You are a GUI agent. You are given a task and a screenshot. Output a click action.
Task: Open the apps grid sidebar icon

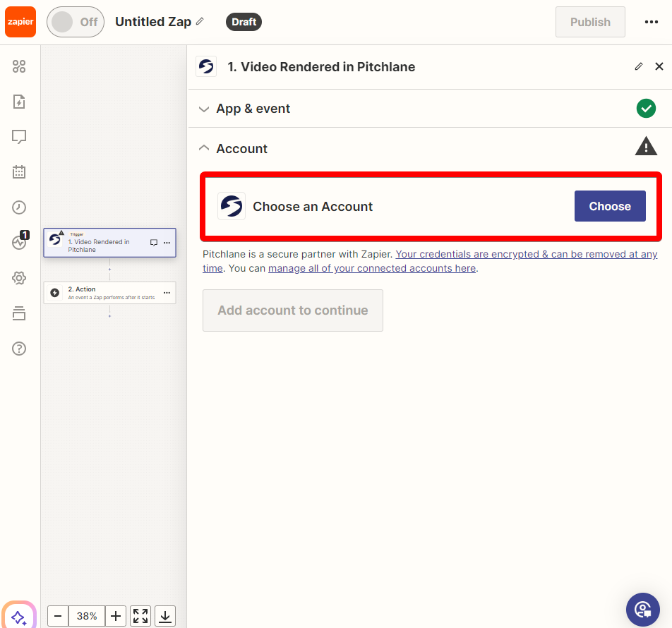pyautogui.click(x=19, y=66)
